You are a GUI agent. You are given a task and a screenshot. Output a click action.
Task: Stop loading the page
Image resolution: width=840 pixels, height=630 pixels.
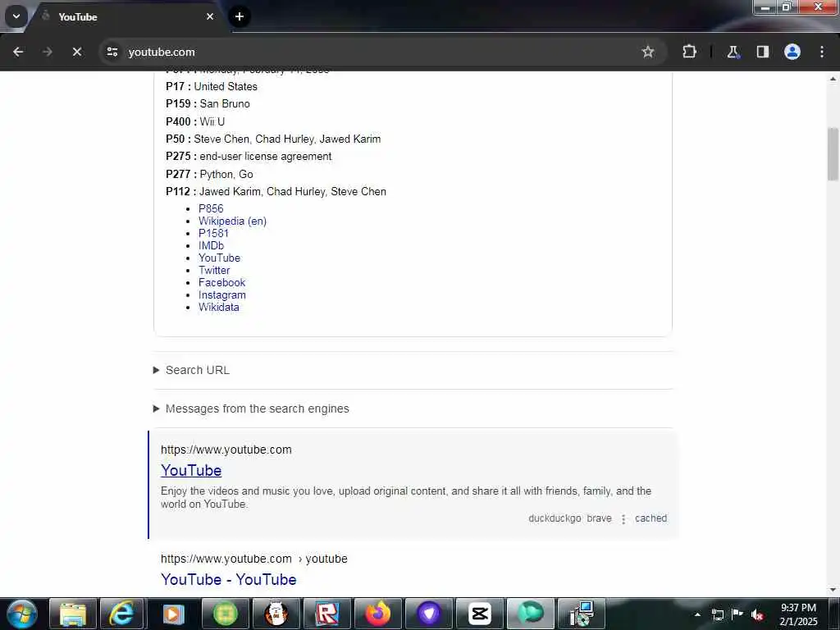click(x=76, y=52)
